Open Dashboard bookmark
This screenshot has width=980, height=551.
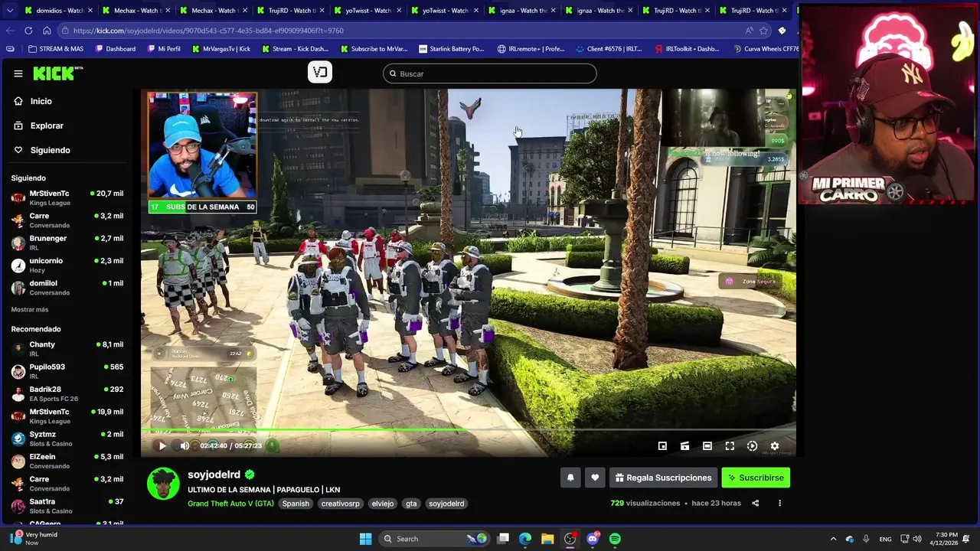pos(115,49)
